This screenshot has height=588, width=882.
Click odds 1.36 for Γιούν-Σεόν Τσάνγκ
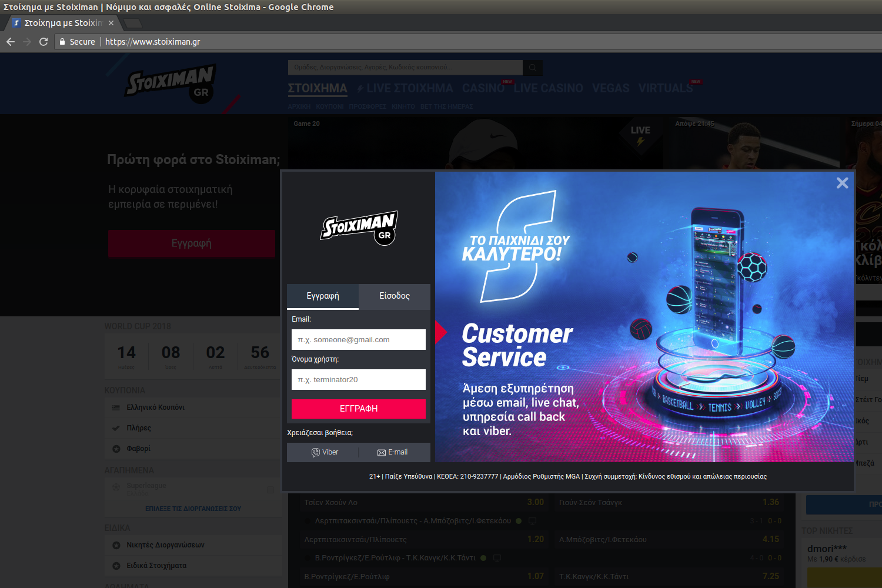771,502
